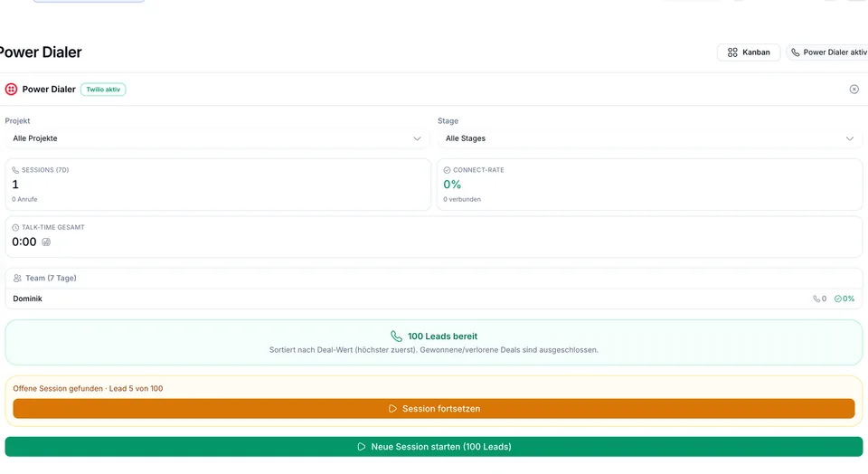Select the Dominik team row
The height and width of the screenshot is (474, 868).
[x=433, y=299]
